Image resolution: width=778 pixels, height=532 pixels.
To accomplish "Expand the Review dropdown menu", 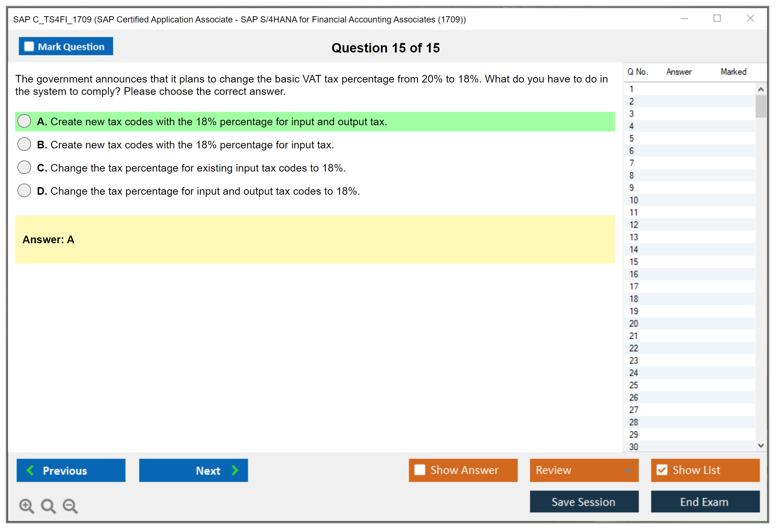I will 628,470.
